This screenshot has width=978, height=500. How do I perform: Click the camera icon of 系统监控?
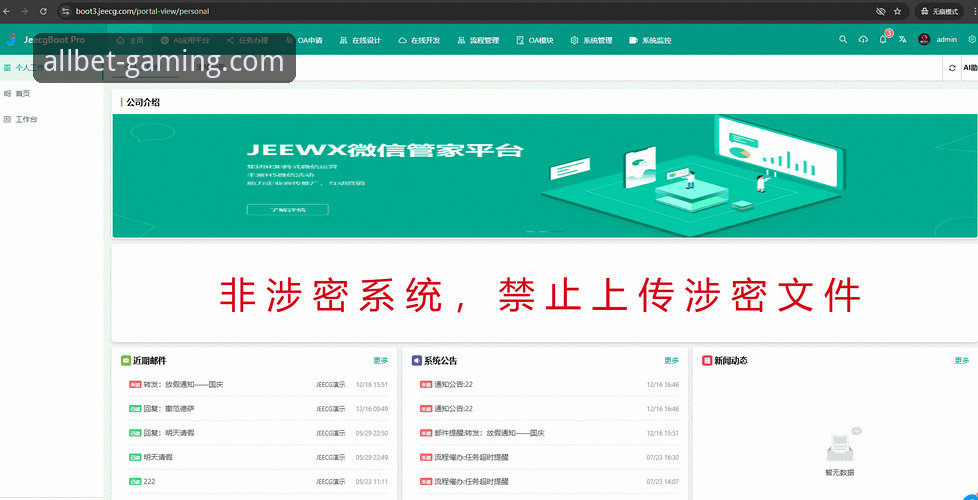pyautogui.click(x=634, y=40)
